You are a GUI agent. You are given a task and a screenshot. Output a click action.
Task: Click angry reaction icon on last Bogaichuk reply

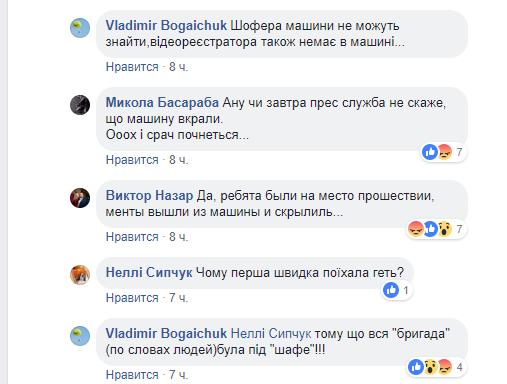tap(445, 367)
